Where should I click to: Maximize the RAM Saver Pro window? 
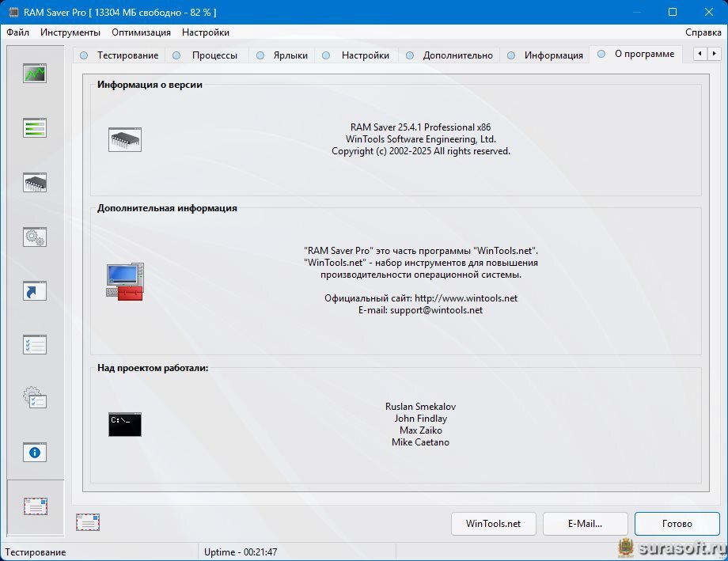[673, 12]
